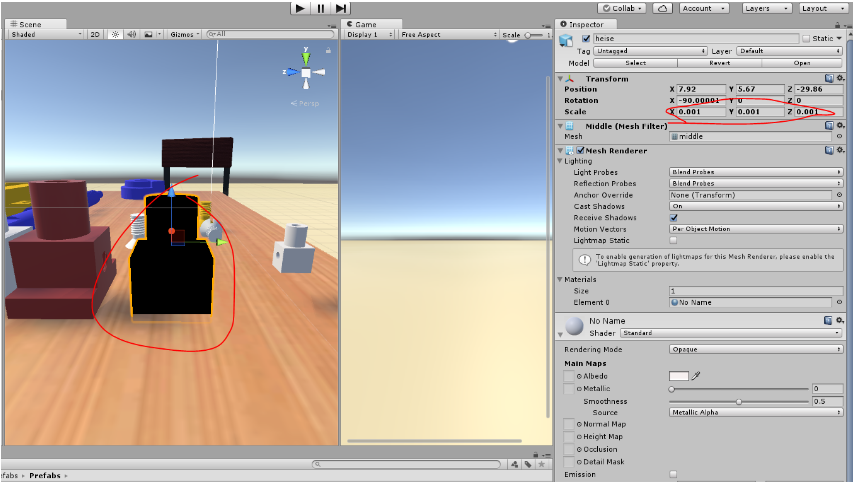Open the Account dropdown
This screenshot has width=854, height=482.
(704, 8)
